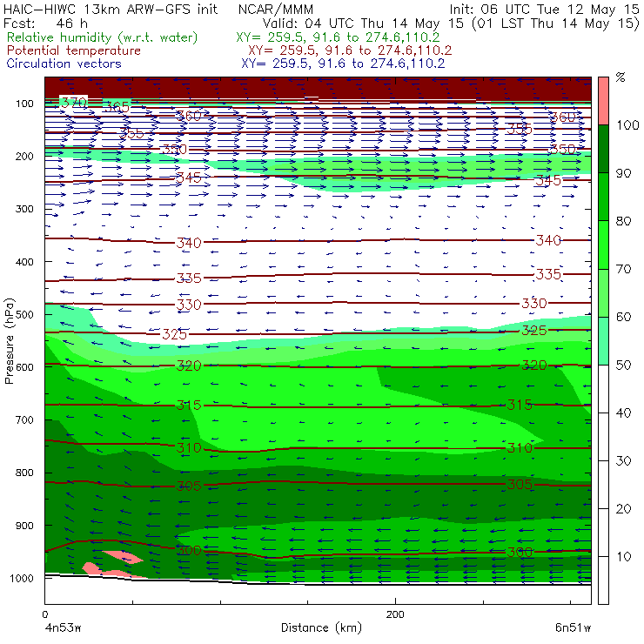
Task: Click the 'Init: 06 UTC Tue 12 May 15' text
Action: click(544, 10)
